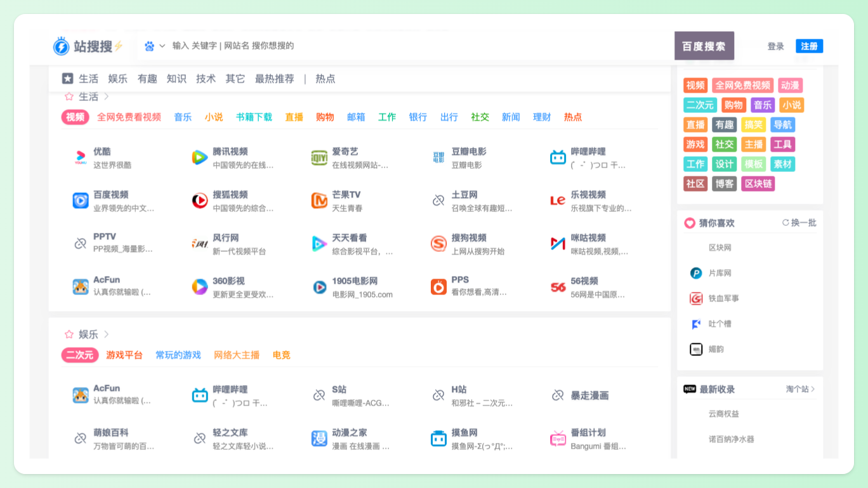868x488 pixels.
Task: Switch to the 全网免费看视频 tab
Action: (x=129, y=117)
